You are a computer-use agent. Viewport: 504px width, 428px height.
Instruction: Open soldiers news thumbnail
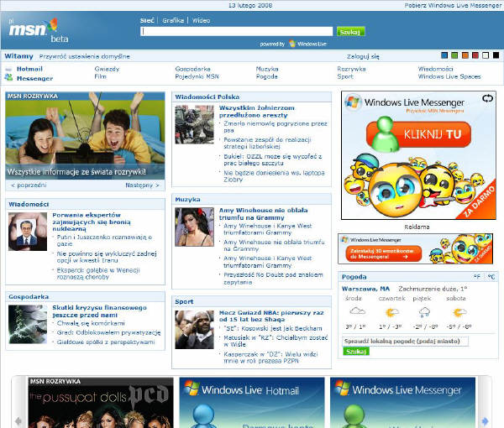click(x=194, y=124)
